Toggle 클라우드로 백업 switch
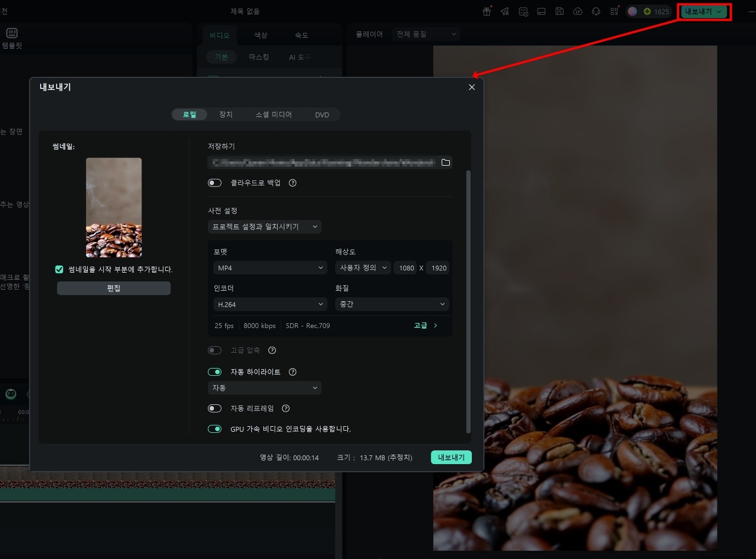The image size is (756, 559). click(215, 183)
